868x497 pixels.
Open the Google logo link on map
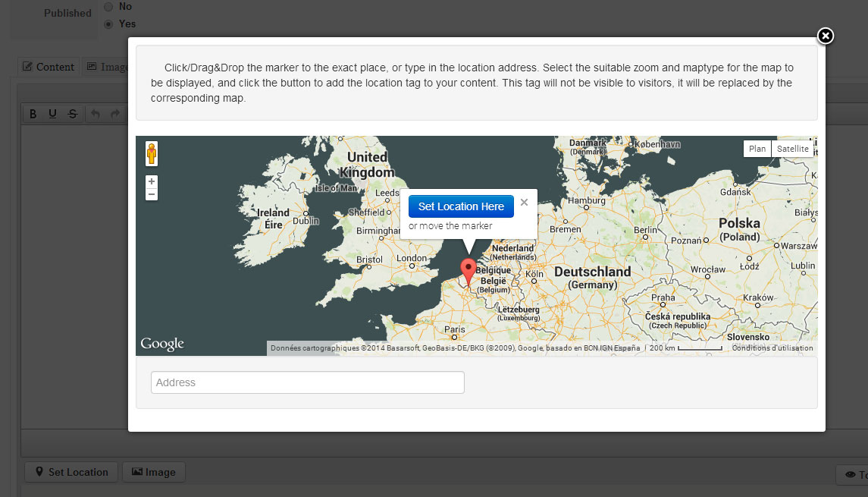coord(162,344)
